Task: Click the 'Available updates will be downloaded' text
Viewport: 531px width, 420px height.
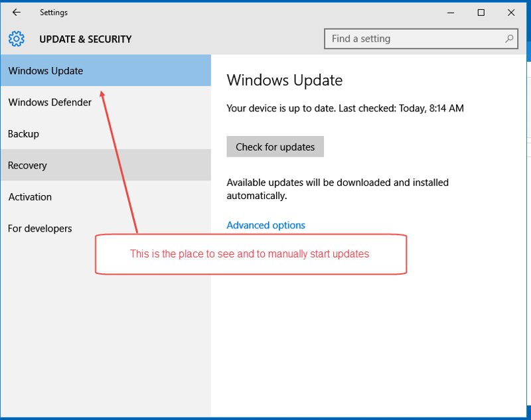Action: [x=337, y=189]
